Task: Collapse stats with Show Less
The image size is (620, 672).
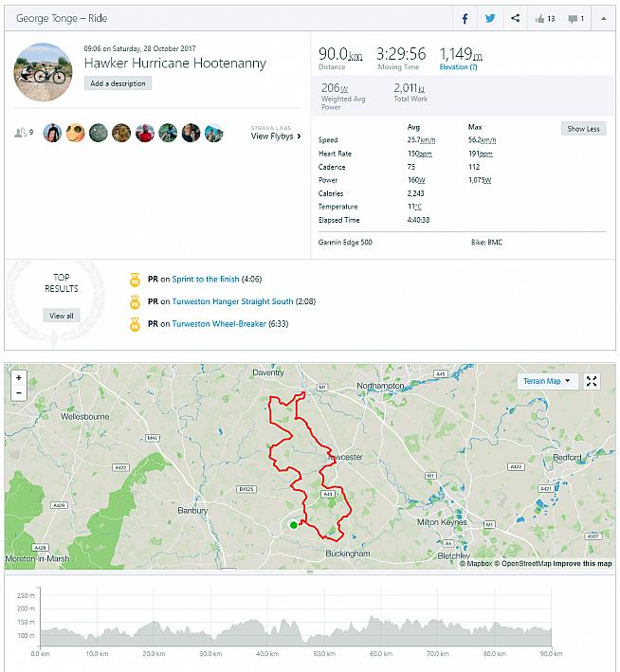Action: pos(583,129)
